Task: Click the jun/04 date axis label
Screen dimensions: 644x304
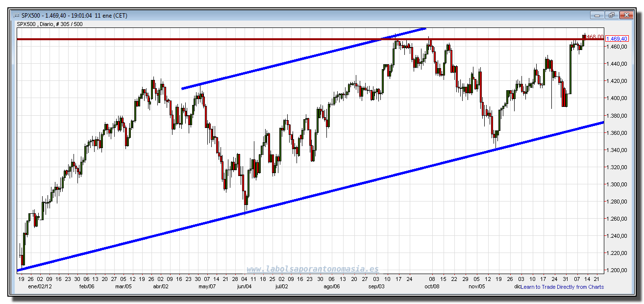Action: click(244, 286)
